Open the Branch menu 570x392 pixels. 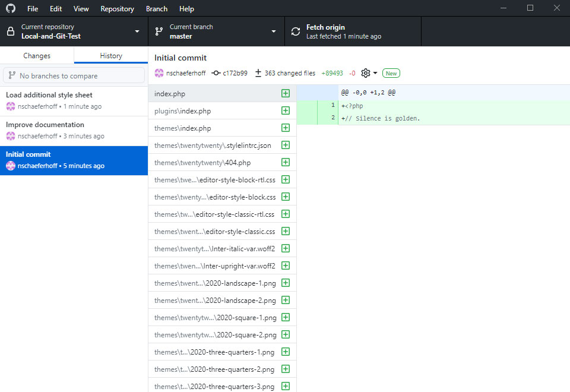157,9
